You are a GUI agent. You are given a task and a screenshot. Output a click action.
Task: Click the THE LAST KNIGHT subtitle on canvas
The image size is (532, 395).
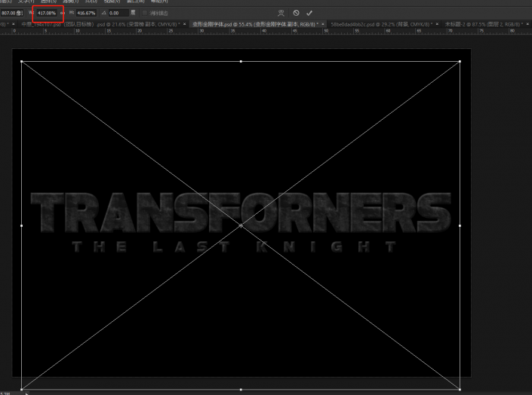coord(234,246)
